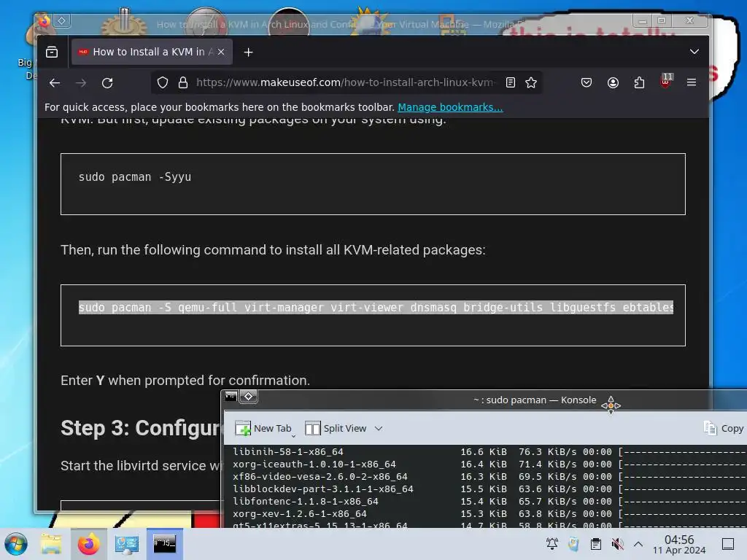Click the highlighted qemu-full install command
Viewport: 747px width, 560px height.
[x=376, y=308]
